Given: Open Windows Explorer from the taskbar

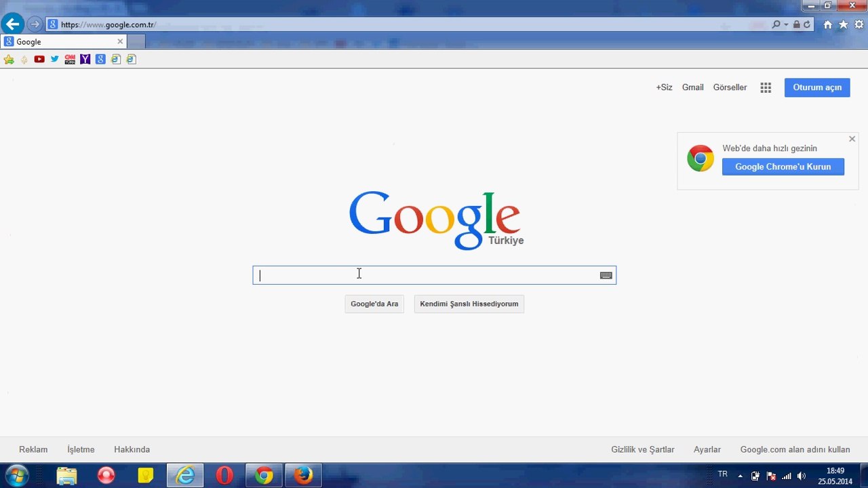Looking at the screenshot, I should pos(67,476).
